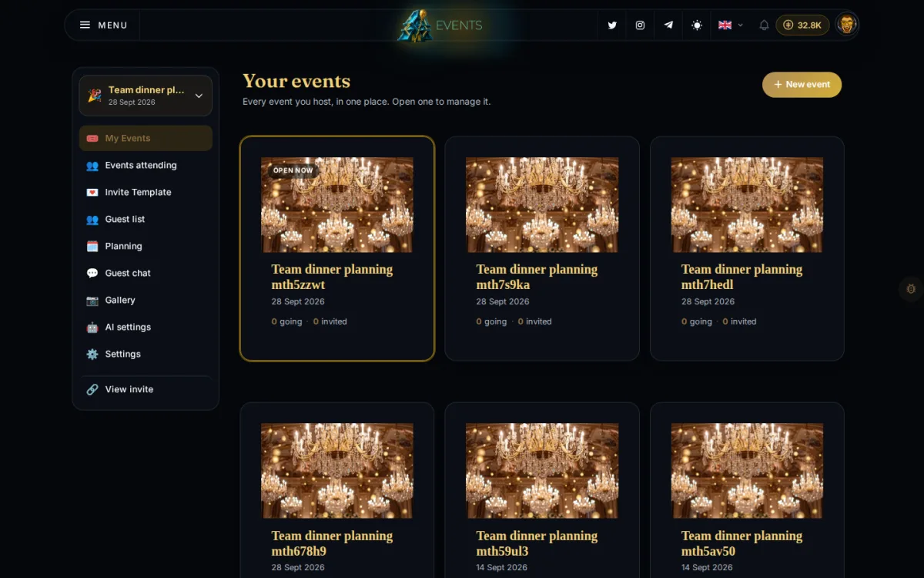This screenshot has width=924, height=578.
Task: Click the Your events heading
Action: click(x=296, y=81)
